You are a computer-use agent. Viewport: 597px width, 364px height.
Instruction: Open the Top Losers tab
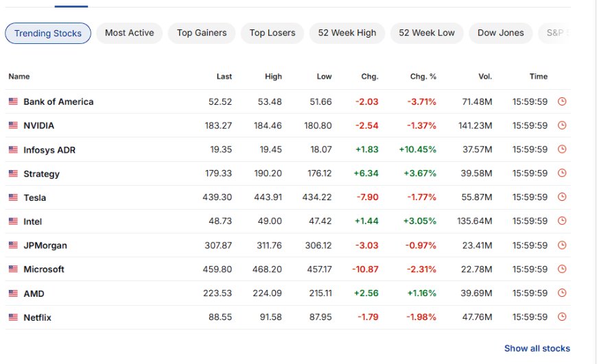(272, 33)
